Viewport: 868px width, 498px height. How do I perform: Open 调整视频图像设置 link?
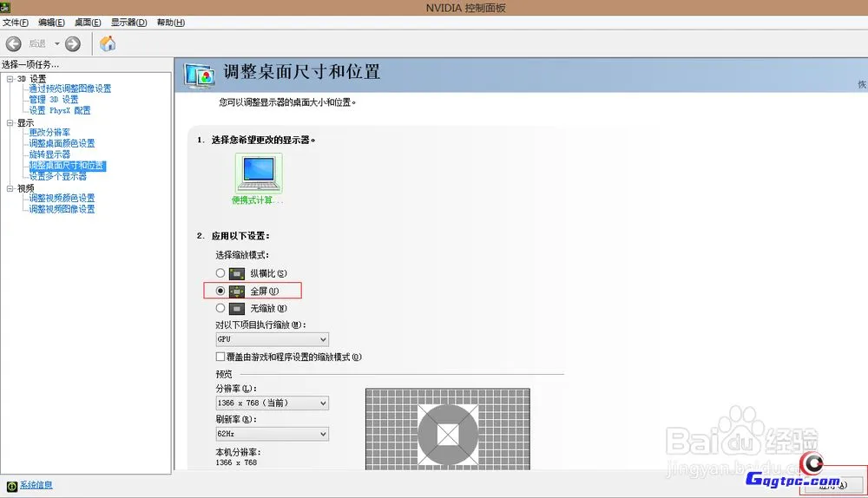62,209
